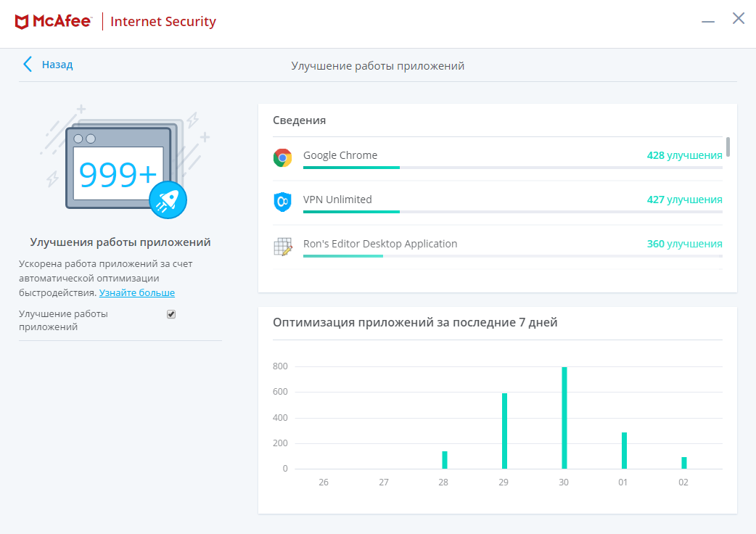This screenshot has height=534, width=756.
Task: Click the Ron's Editor app icon
Action: [x=283, y=246]
